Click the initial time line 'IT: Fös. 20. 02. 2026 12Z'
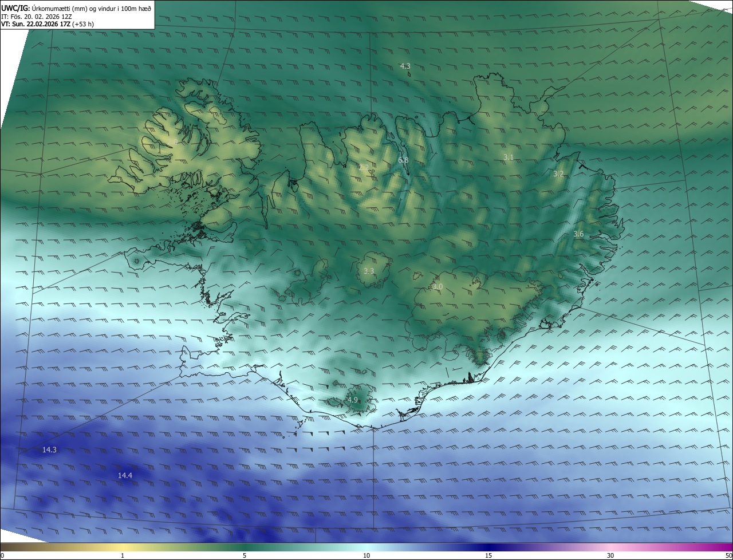The width and height of the screenshot is (733, 560). click(x=37, y=17)
